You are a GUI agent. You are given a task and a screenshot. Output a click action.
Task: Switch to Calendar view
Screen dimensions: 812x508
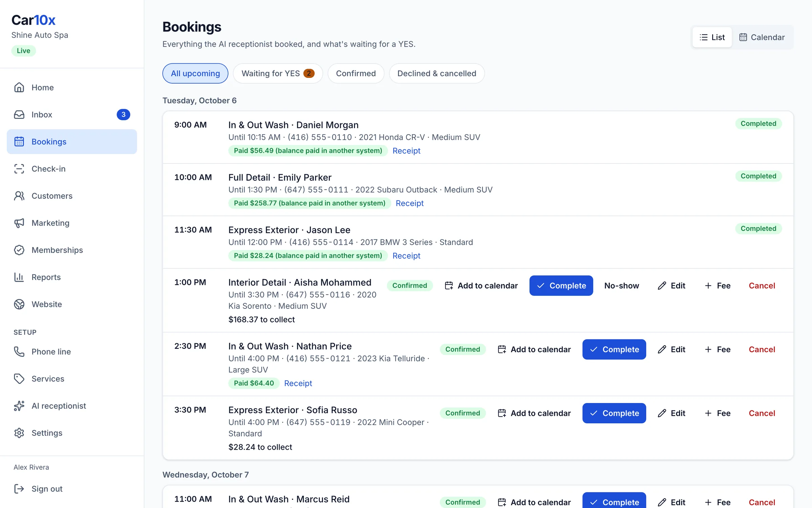pyautogui.click(x=762, y=37)
